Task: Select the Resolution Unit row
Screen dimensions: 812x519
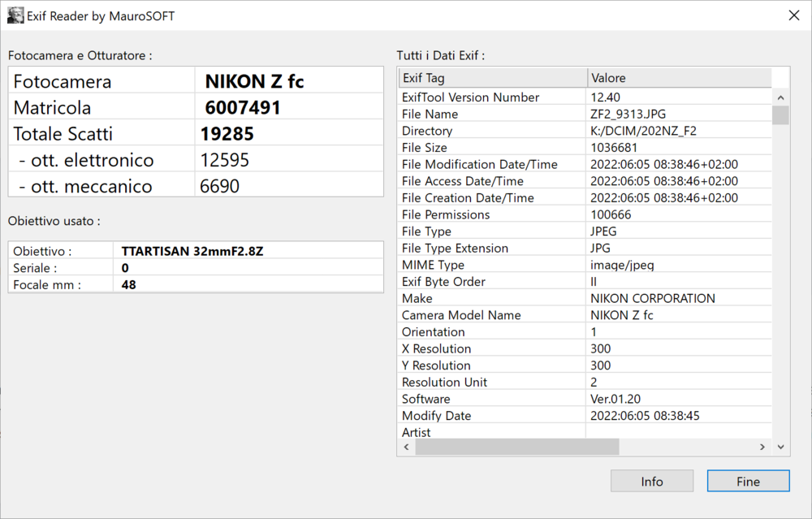Action: [585, 382]
